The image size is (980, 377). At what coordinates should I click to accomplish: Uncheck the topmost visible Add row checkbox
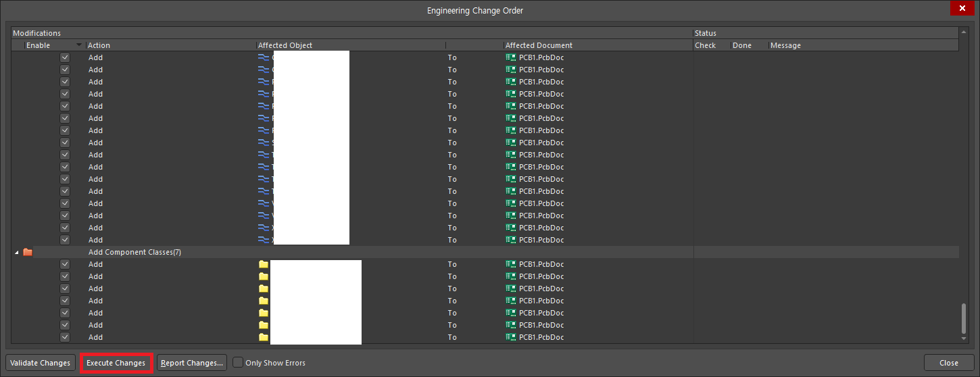[65, 57]
